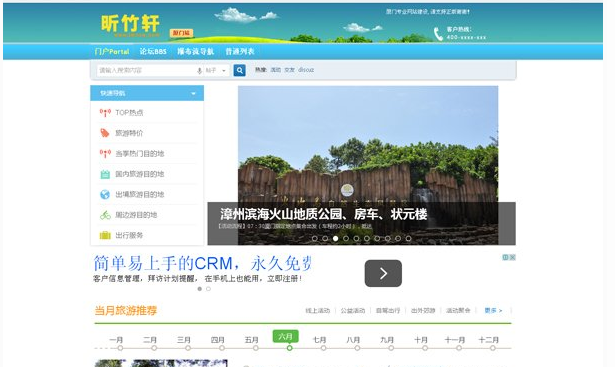Click the 当季热门目的地 antenna icon
This screenshot has height=367, width=615.
coord(105,154)
